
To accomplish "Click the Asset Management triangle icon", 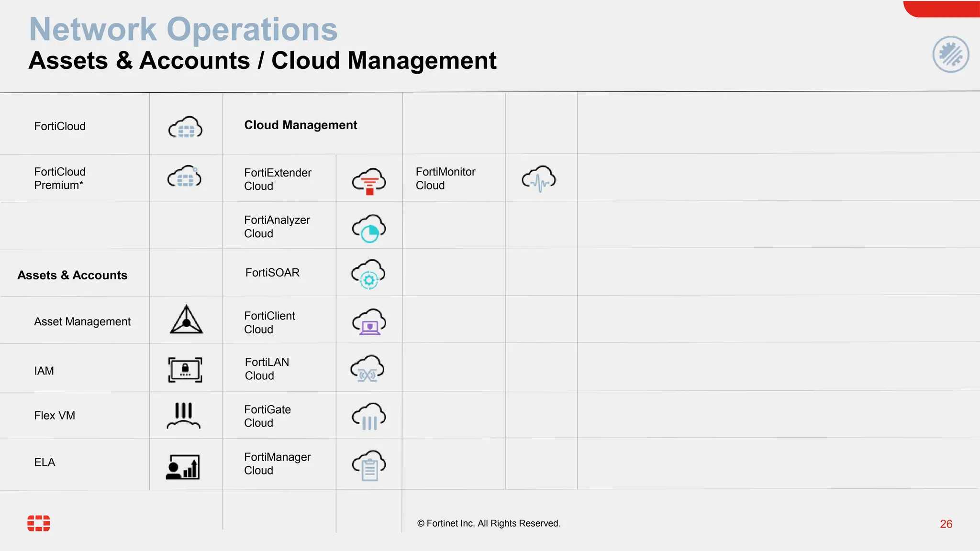I will 186,320.
